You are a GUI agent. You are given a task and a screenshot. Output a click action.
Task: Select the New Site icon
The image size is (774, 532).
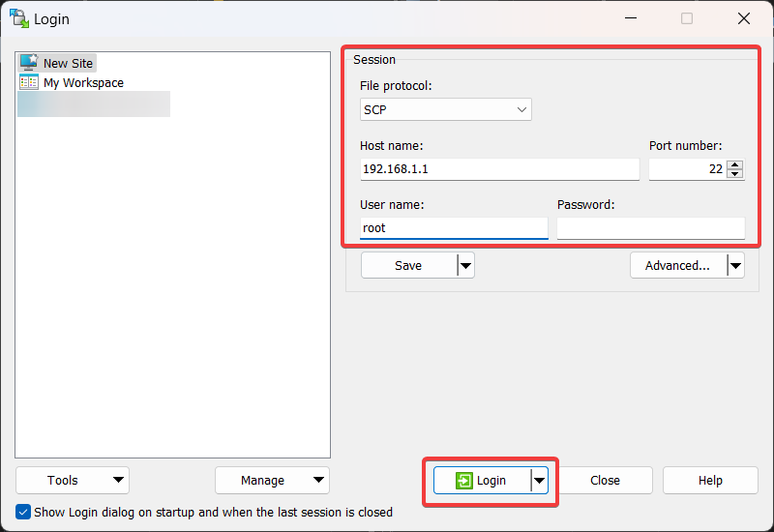(29, 63)
